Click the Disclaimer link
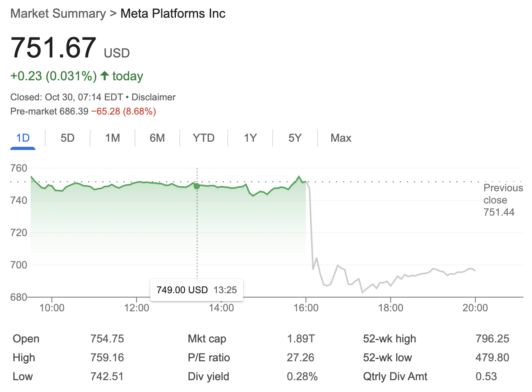The width and height of the screenshot is (532, 392). [153, 97]
